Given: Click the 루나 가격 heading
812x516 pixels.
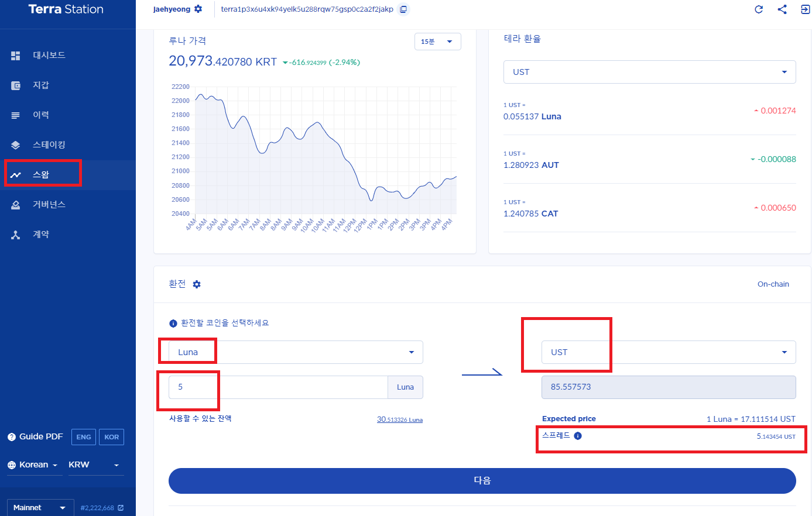Looking at the screenshot, I should tap(187, 41).
